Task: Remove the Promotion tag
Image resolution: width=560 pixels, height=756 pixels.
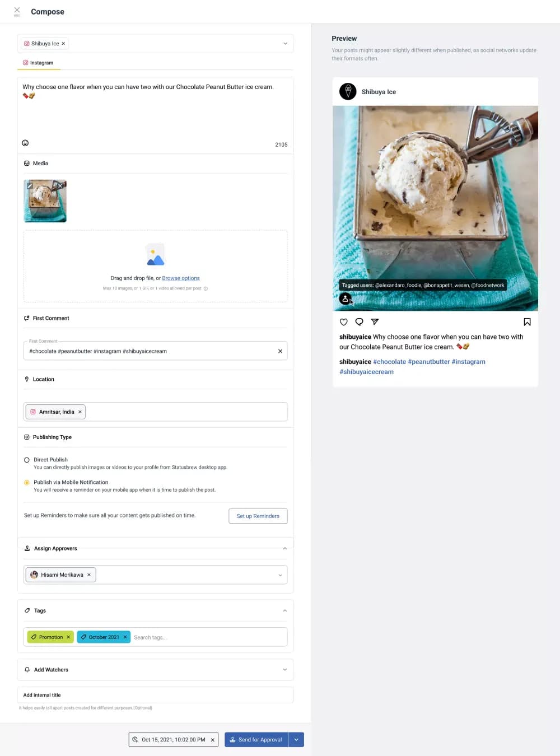Action: tap(68, 637)
